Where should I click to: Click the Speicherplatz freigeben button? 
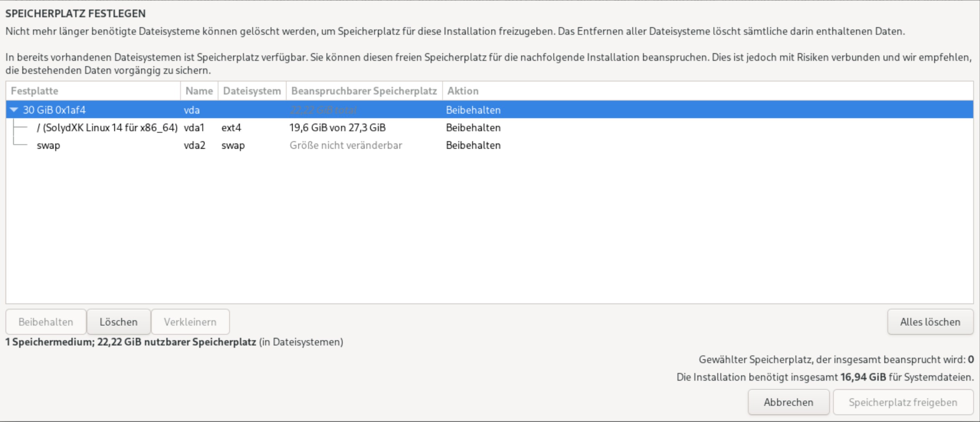903,402
